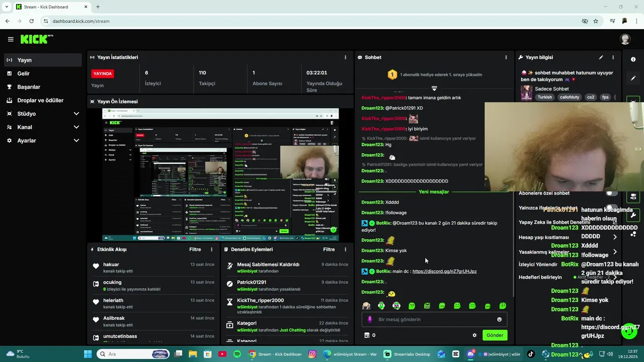Screen dimensions: 644x362
Task: Open Yayın bilgisi three-dot menu
Action: click(613, 57)
